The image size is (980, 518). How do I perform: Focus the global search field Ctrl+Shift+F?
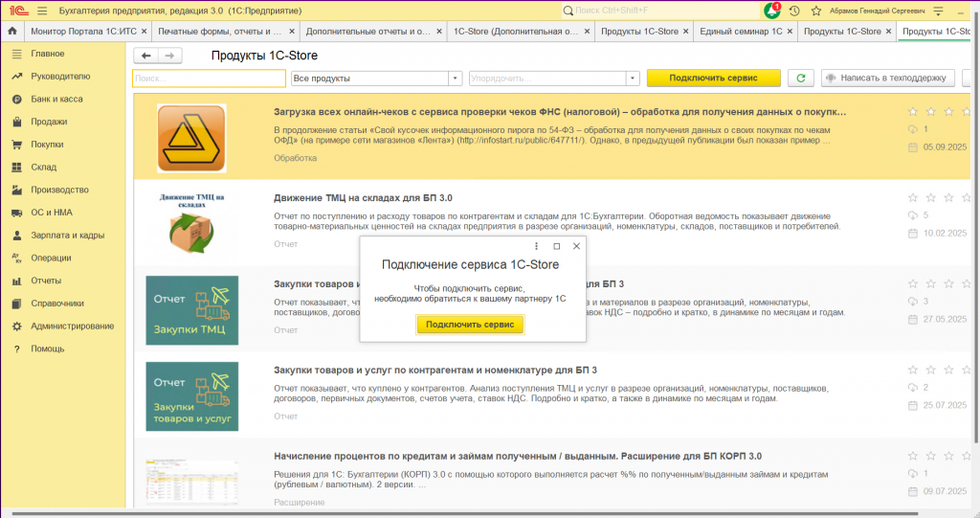[660, 11]
